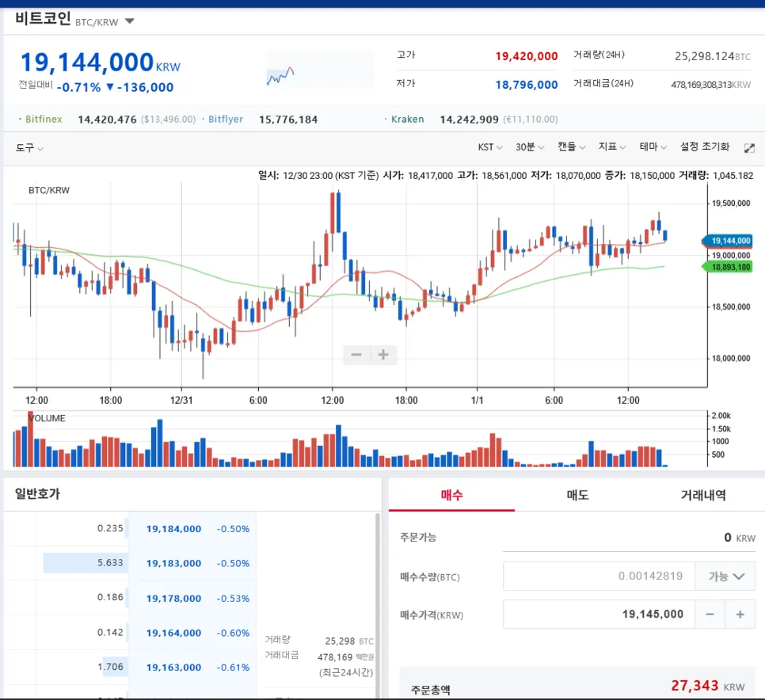Click the 일반호가 order book heading
The width and height of the screenshot is (765, 700).
(37, 493)
